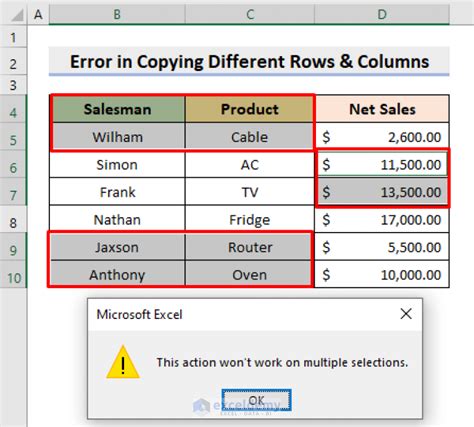
Task: Select column C header
Action: (250, 15)
